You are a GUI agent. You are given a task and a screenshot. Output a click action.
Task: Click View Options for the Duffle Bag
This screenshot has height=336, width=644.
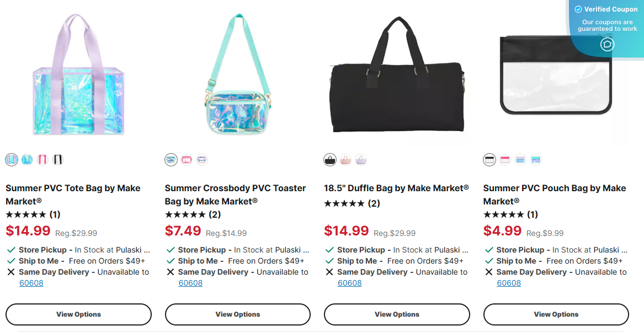(396, 314)
